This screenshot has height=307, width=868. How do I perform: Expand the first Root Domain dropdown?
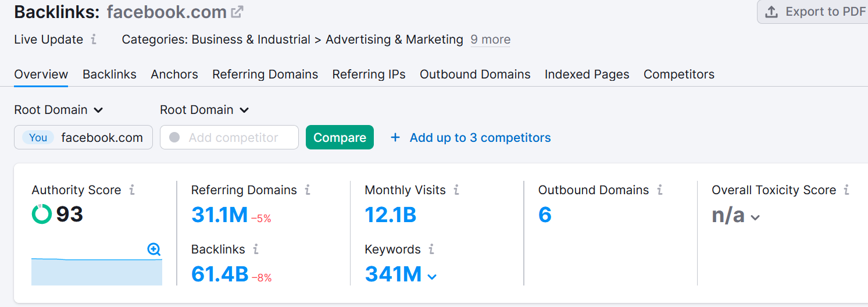point(59,110)
